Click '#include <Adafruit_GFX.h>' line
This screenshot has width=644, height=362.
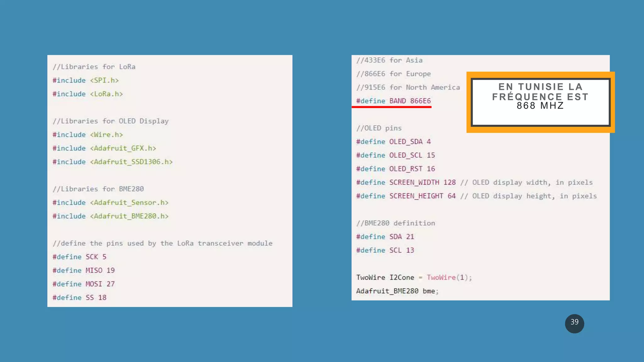pyautogui.click(x=104, y=148)
